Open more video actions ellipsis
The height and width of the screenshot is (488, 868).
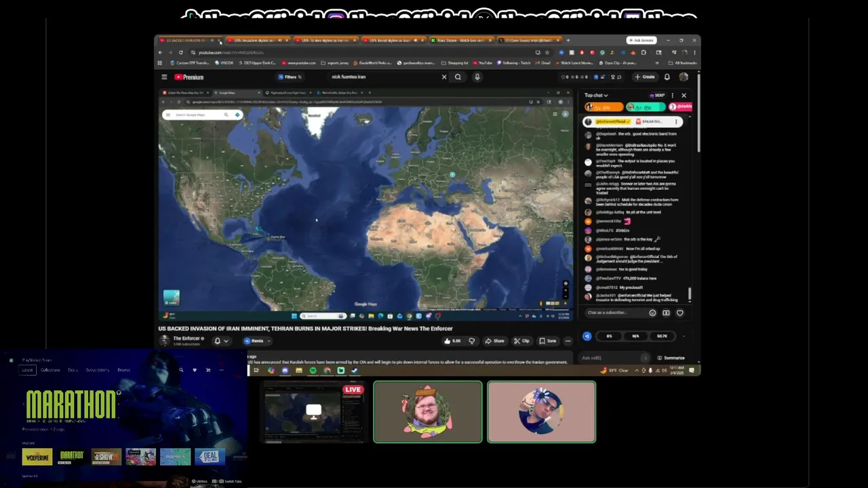pos(568,341)
